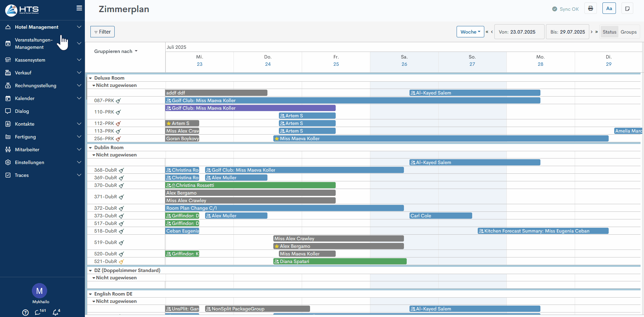644x317 pixels.
Task: Collapse the Deluxe Room group
Action: click(90, 78)
